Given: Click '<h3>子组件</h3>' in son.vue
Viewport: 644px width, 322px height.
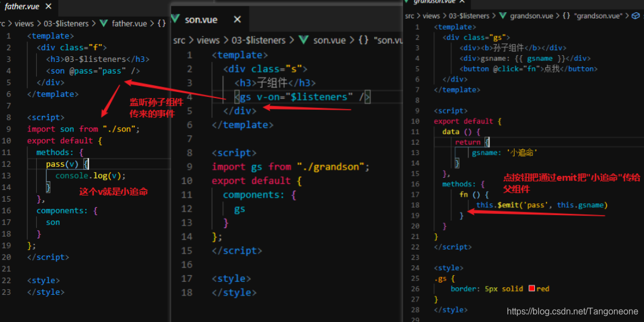Looking at the screenshot, I should click(275, 83).
